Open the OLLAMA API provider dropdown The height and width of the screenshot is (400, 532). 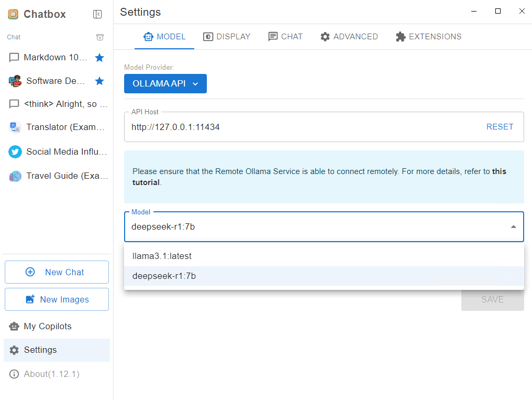point(165,83)
